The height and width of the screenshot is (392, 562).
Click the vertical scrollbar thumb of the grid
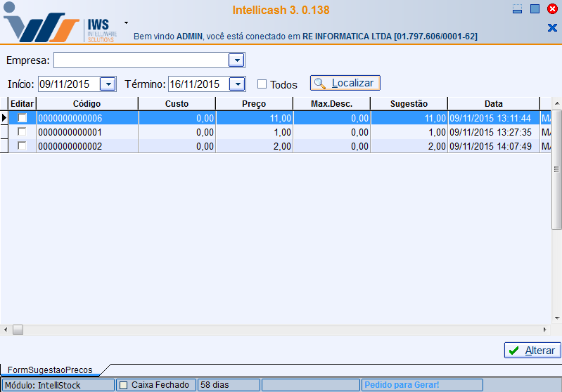[x=556, y=170]
